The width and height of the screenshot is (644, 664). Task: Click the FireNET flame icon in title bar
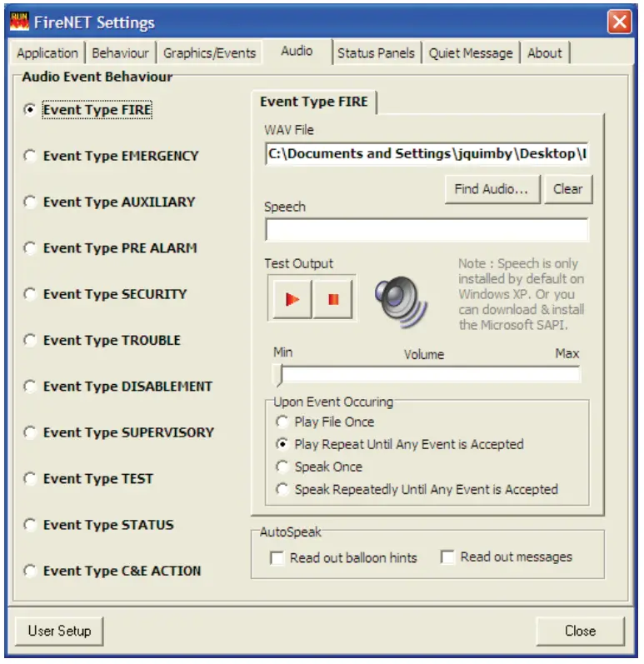19,21
